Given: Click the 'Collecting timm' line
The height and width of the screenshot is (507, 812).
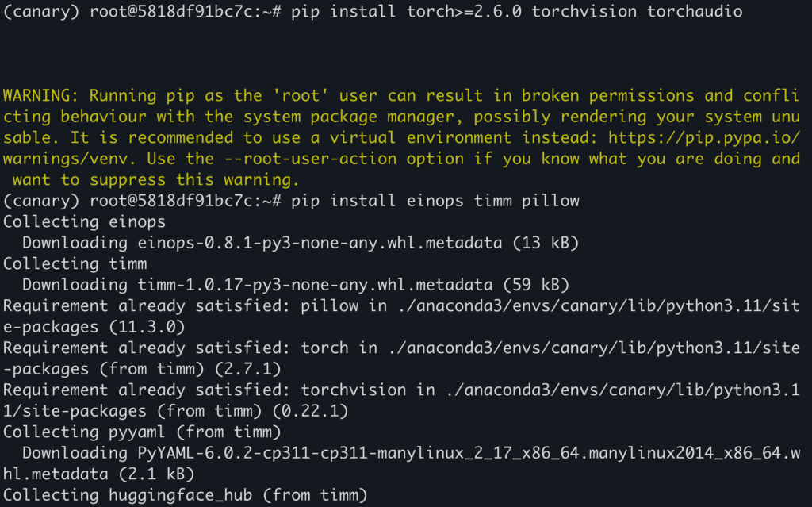Looking at the screenshot, I should pos(75,264).
